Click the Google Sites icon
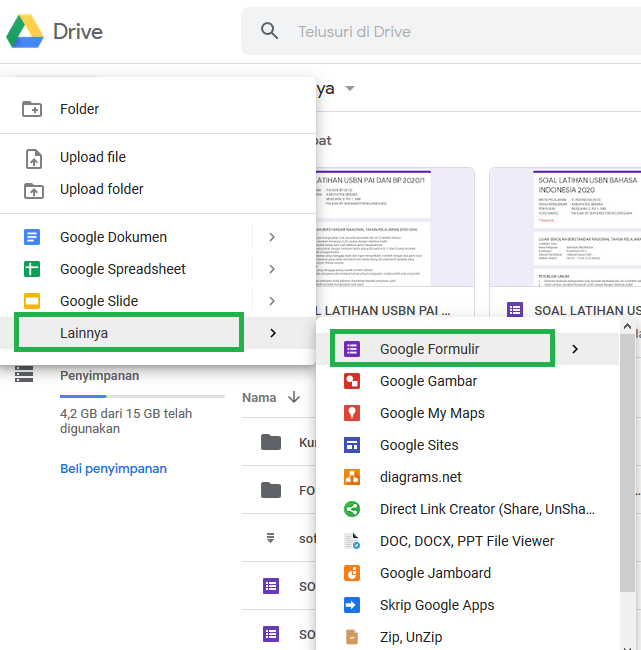 [352, 445]
